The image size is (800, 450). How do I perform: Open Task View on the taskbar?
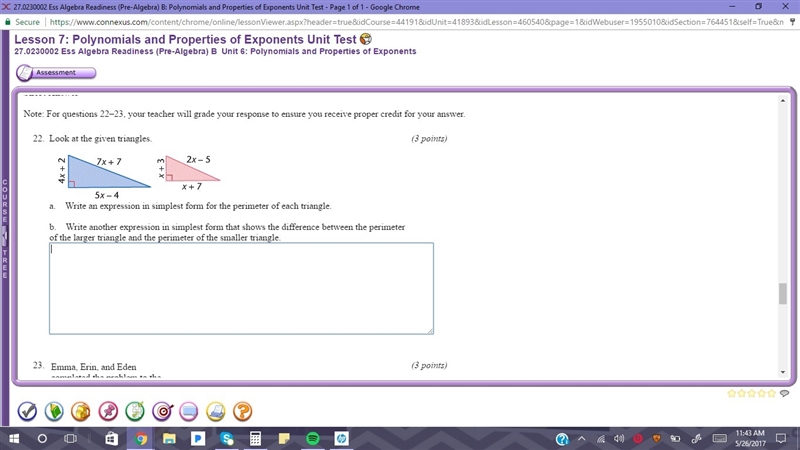pyautogui.click(x=70, y=439)
